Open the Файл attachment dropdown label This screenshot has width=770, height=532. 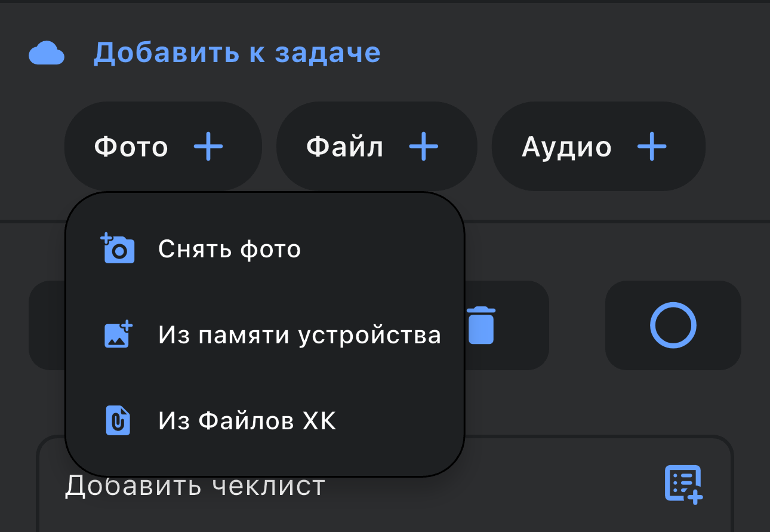tap(344, 147)
